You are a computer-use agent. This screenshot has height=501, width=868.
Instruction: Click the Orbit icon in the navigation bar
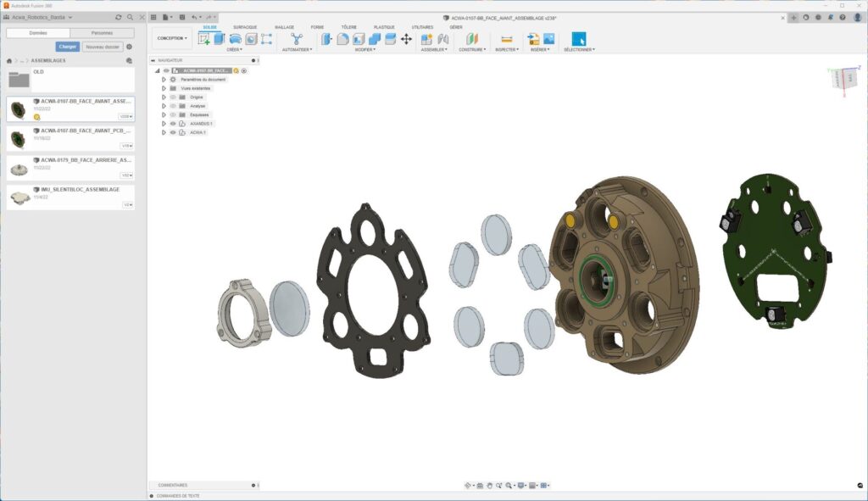468,485
